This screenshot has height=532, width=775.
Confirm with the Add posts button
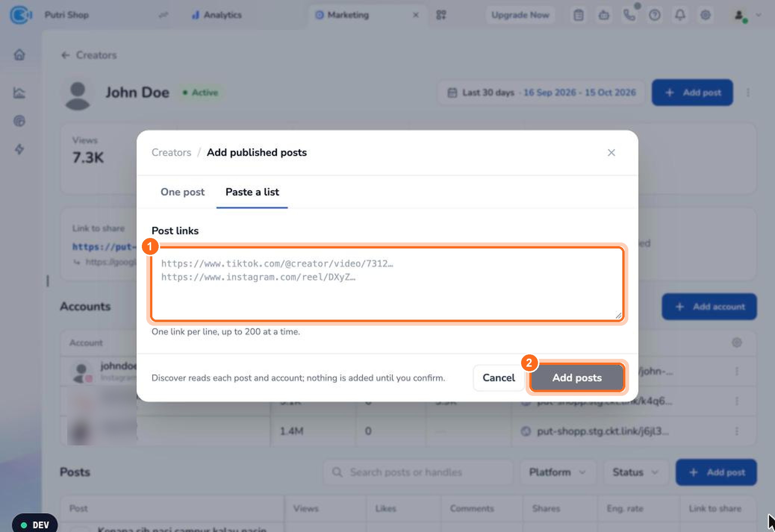click(577, 378)
